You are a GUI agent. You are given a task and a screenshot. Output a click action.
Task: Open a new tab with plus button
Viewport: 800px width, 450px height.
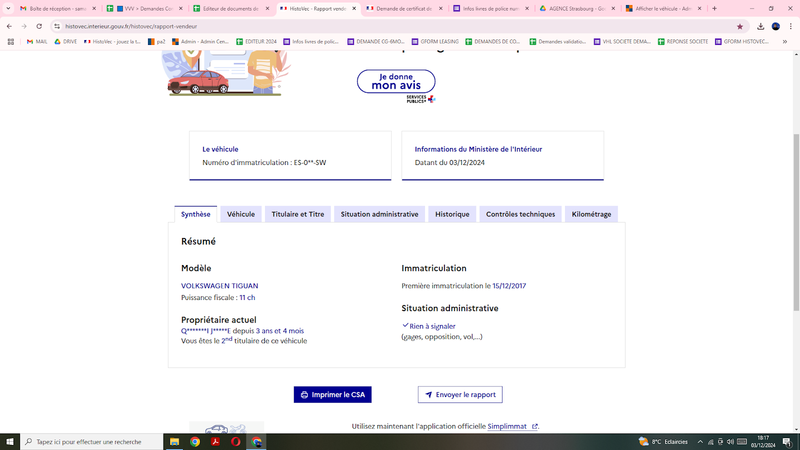(714, 9)
